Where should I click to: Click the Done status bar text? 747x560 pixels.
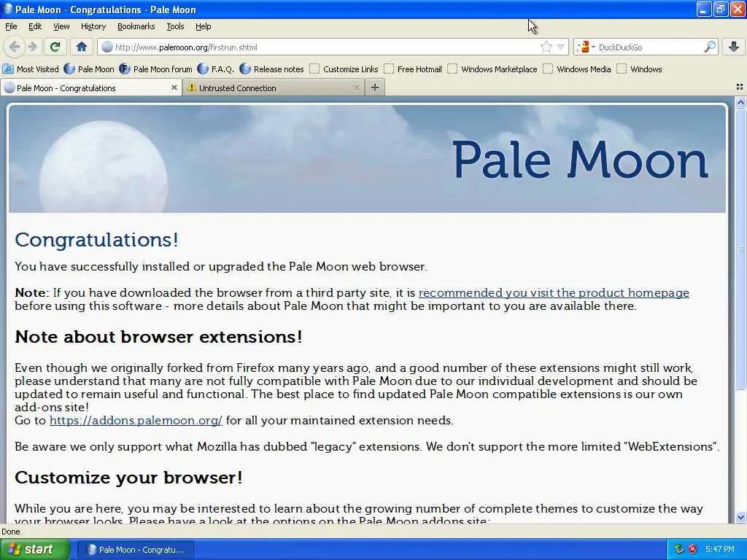coord(11,532)
